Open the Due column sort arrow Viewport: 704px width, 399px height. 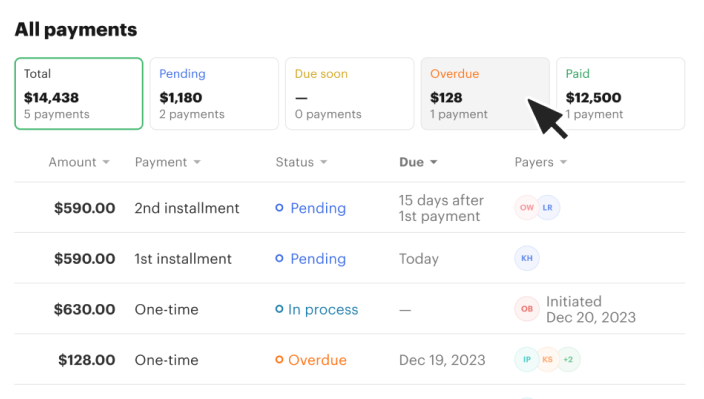tap(434, 162)
